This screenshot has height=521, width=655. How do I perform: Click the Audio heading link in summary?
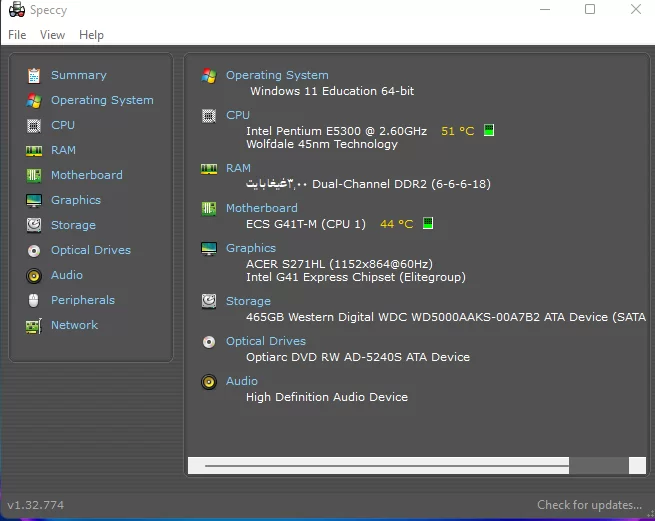pyautogui.click(x=242, y=381)
